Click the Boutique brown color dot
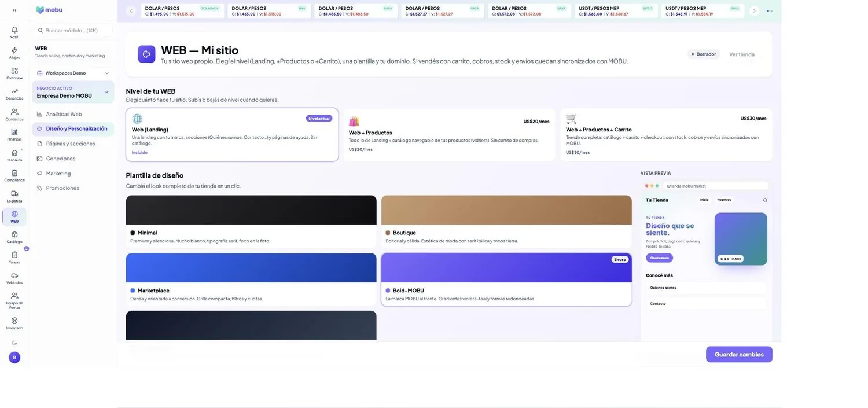The image size is (868, 408). click(x=388, y=233)
